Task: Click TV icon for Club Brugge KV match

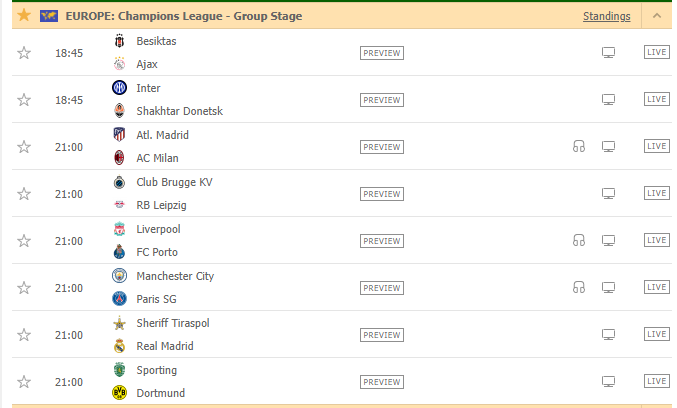Action: [608, 193]
